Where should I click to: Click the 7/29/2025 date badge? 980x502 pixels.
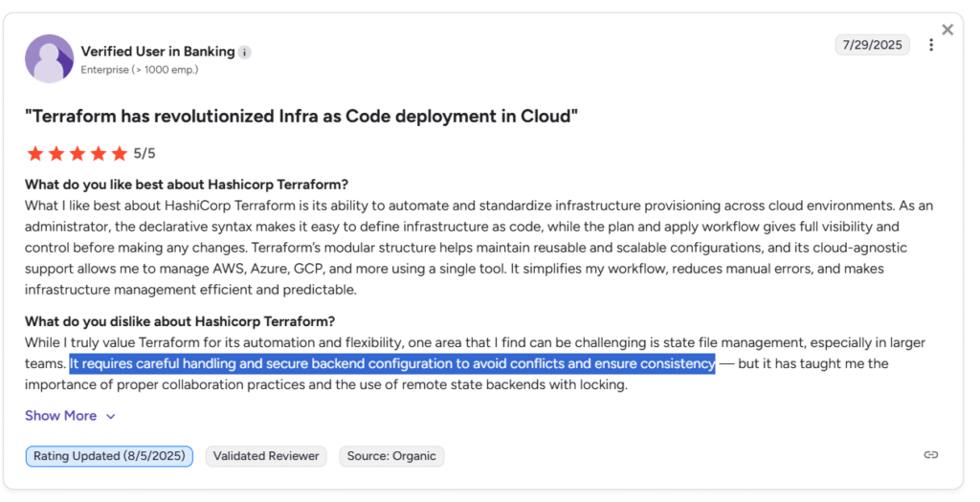point(873,45)
